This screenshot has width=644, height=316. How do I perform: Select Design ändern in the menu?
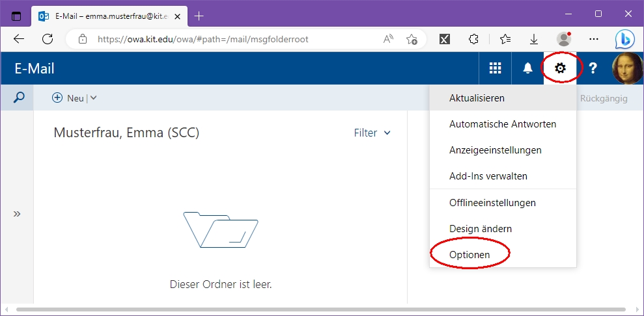(x=480, y=229)
